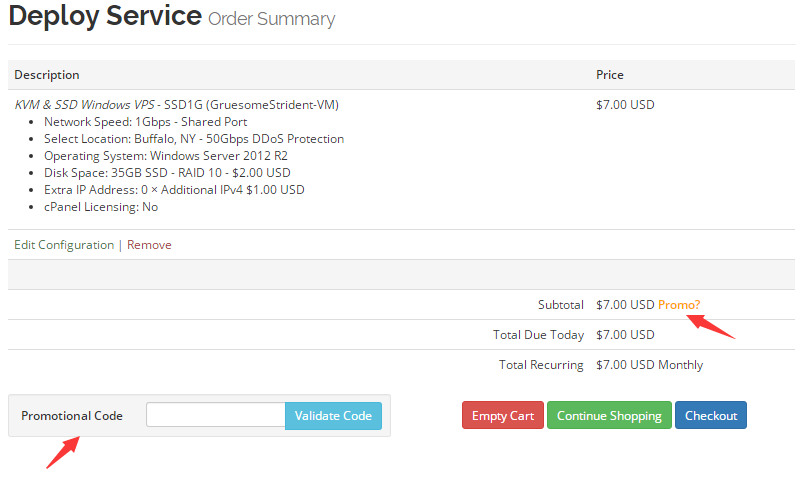Click the Deploy Service page heading
Viewport: 803px width, 484px height.
104,17
